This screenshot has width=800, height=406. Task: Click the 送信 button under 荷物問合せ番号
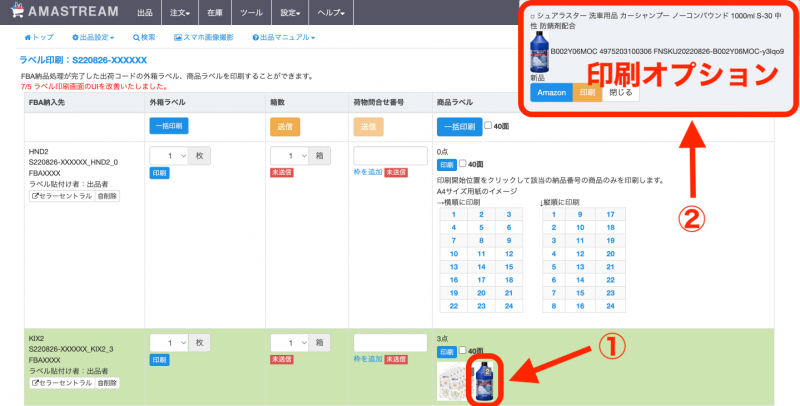click(x=368, y=126)
